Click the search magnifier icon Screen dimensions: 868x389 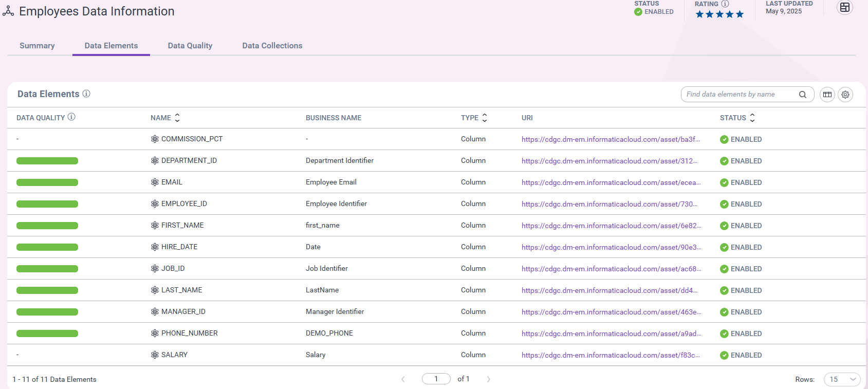803,95
